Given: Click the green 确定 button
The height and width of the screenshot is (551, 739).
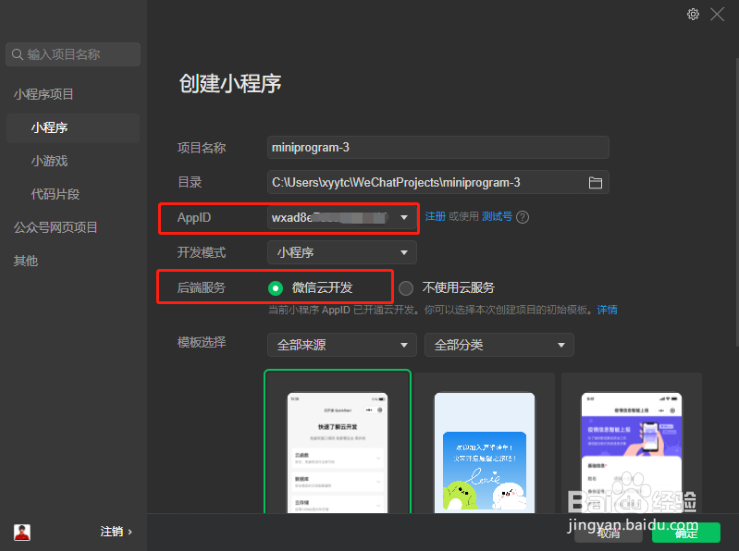Looking at the screenshot, I should 686,533.
